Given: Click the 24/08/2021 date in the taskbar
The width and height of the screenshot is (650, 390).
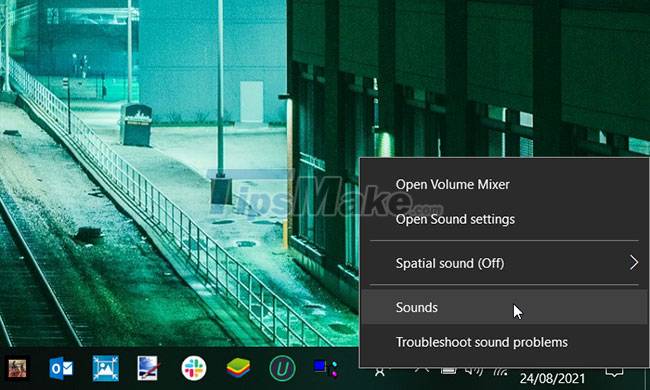Looking at the screenshot, I should pyautogui.click(x=552, y=378).
